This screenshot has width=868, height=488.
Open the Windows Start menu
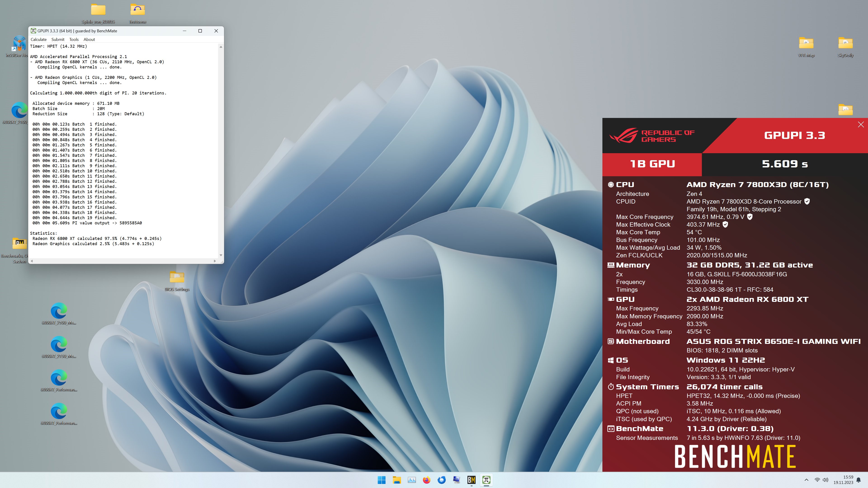tap(381, 480)
